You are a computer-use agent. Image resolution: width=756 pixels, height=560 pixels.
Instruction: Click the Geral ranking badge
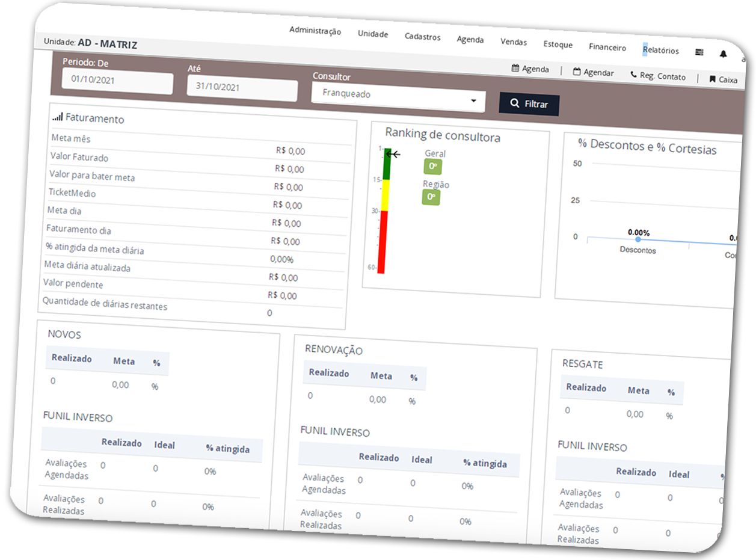[x=432, y=167]
